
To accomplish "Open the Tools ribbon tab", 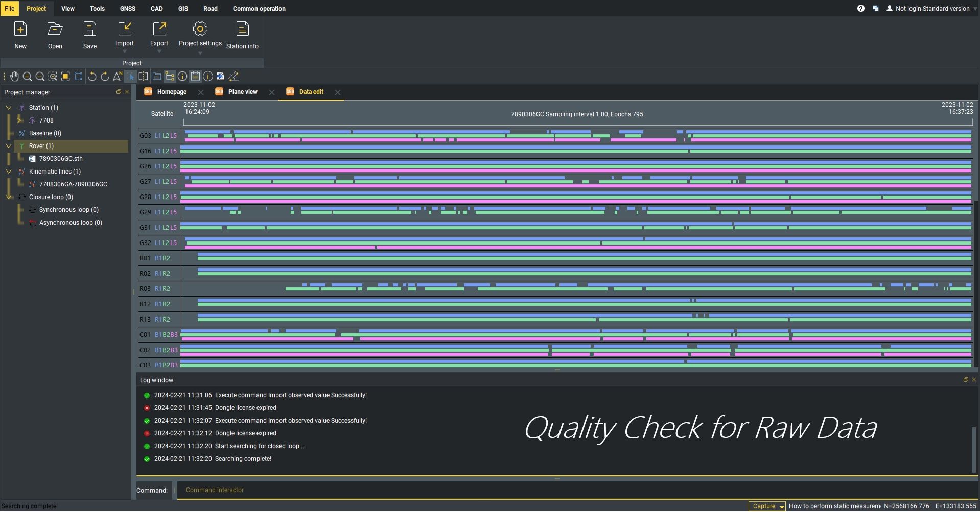I will coord(97,8).
